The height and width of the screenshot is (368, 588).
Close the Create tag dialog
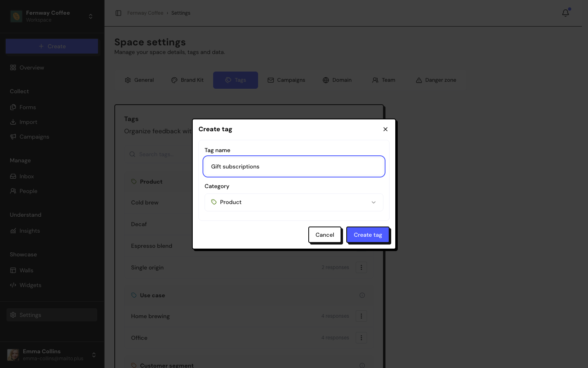[x=385, y=129]
